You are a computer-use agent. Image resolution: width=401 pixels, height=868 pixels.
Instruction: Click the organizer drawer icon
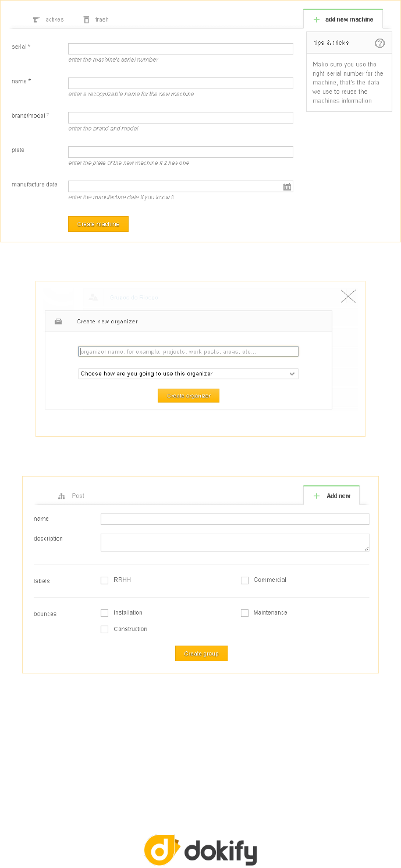click(58, 321)
